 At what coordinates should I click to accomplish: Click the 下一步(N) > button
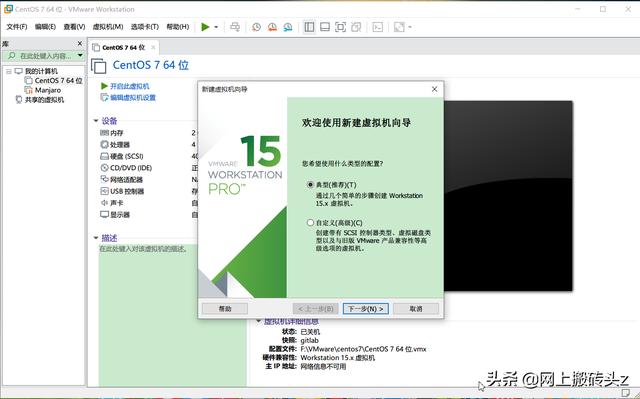365,309
